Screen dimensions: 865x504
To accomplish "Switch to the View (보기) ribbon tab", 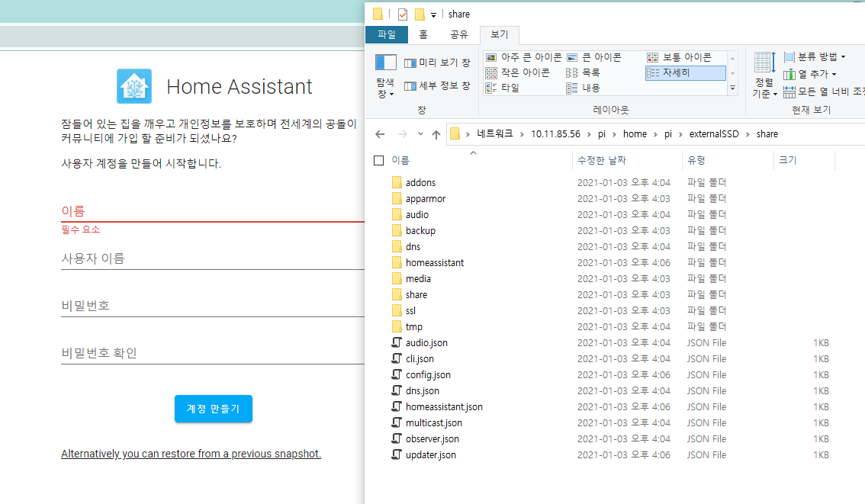I will tap(500, 34).
